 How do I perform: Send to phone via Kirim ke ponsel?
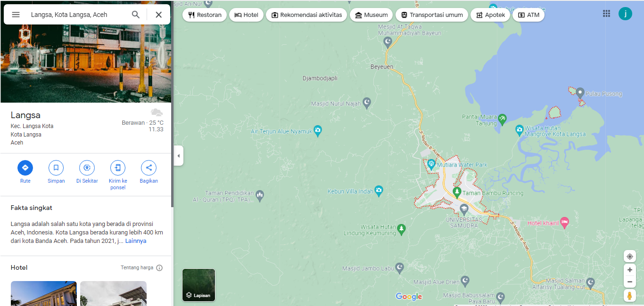click(x=118, y=168)
